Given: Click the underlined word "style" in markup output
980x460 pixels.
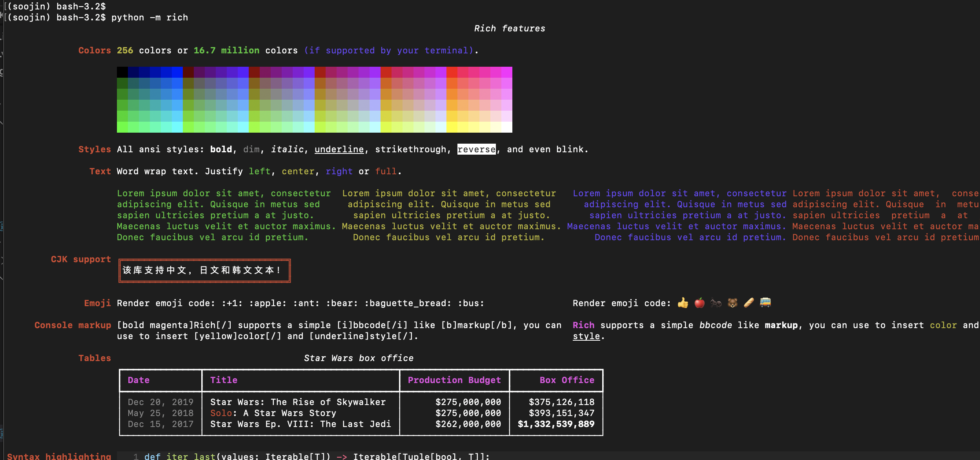Looking at the screenshot, I should 586,336.
